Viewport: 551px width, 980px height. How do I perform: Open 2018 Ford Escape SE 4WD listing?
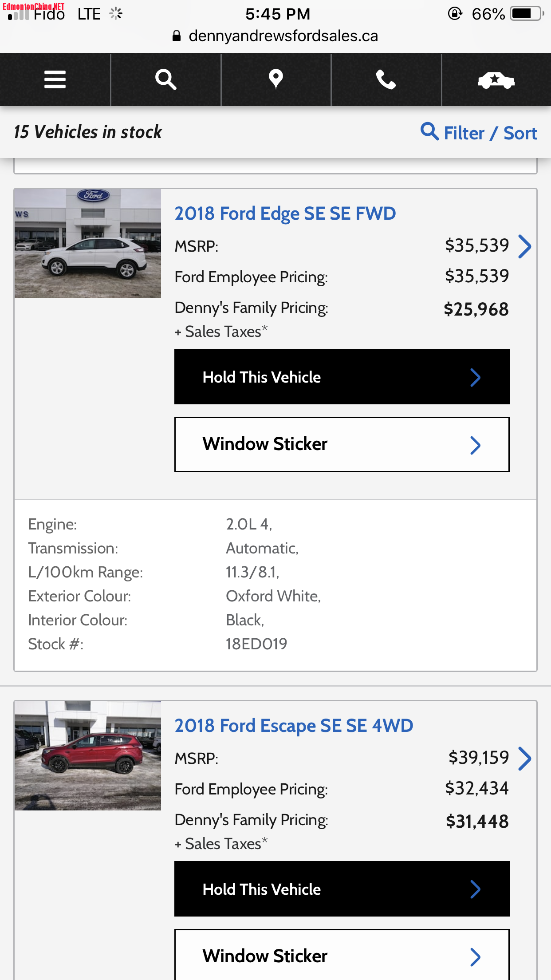tap(294, 726)
